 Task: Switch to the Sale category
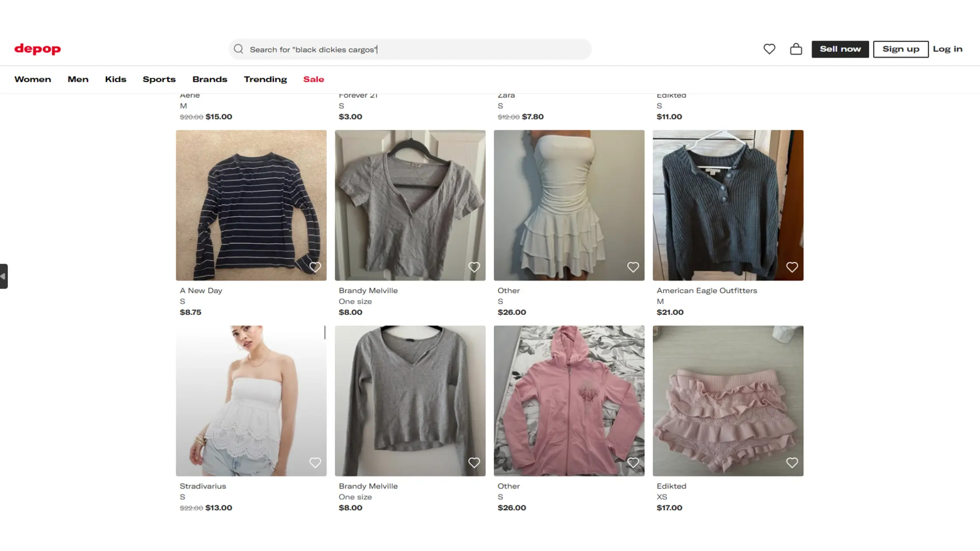(313, 79)
